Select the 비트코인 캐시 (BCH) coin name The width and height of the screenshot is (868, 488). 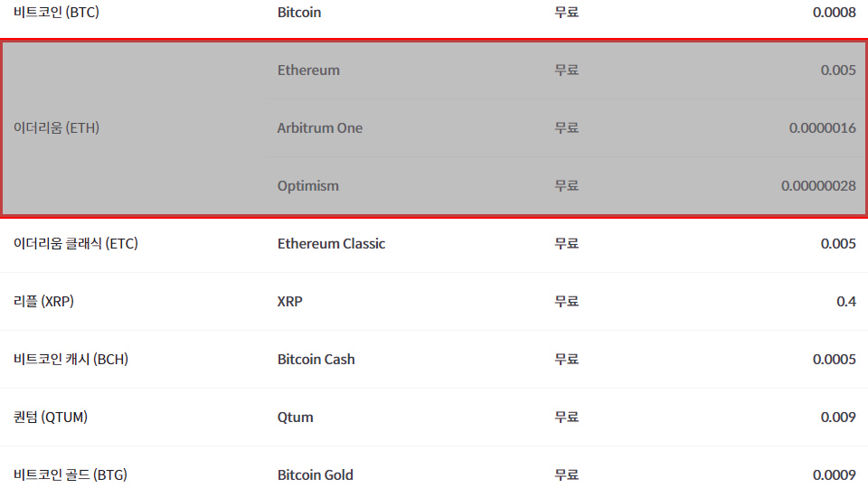click(x=71, y=360)
